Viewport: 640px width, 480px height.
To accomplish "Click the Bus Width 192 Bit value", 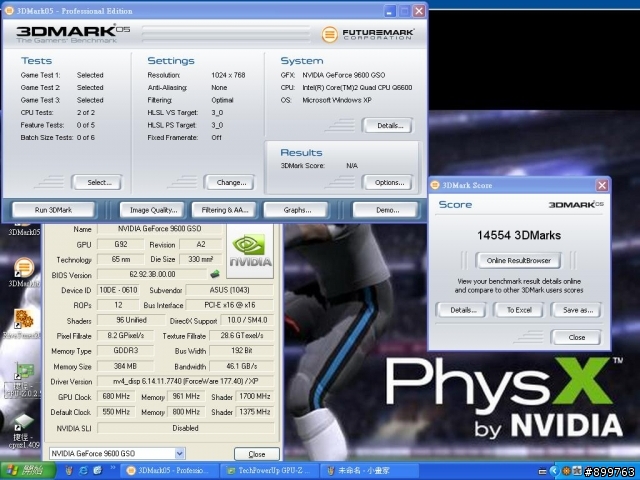I will tap(242, 351).
